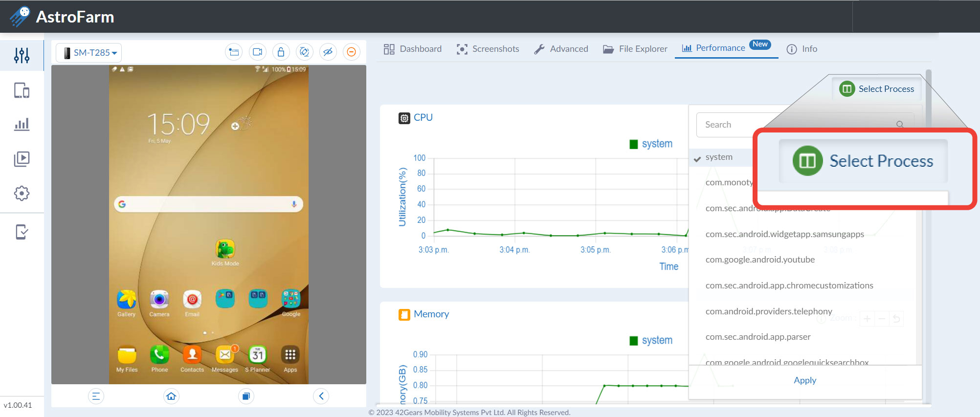Viewport: 980px width, 417px height.
Task: Select com.sec.android.widgetapp.samsungapps process
Action: point(784,234)
